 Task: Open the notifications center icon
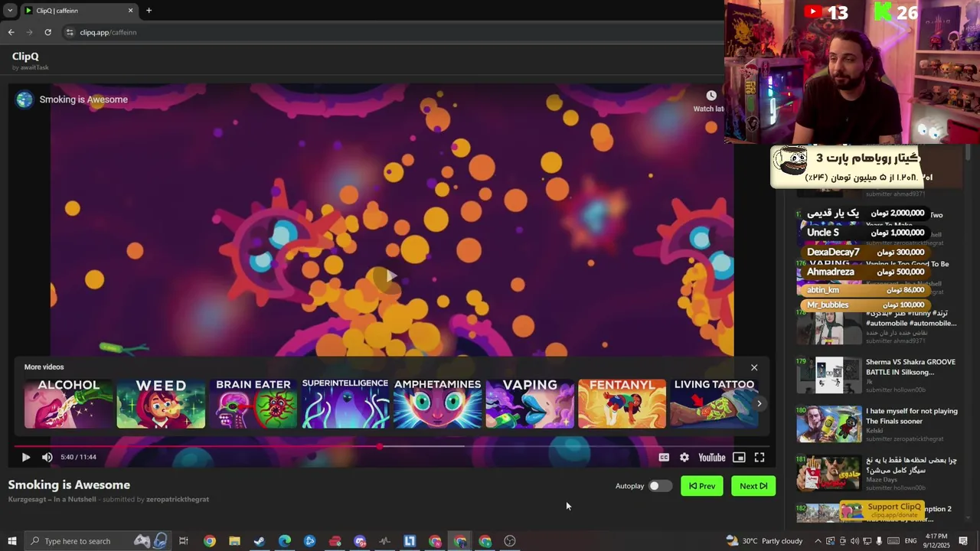point(963,541)
